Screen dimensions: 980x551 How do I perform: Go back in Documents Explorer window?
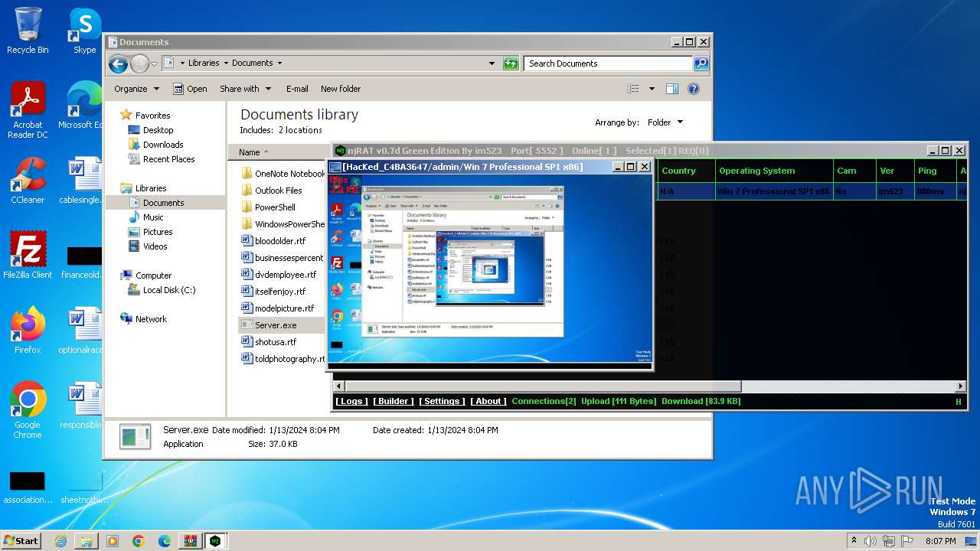pos(118,64)
